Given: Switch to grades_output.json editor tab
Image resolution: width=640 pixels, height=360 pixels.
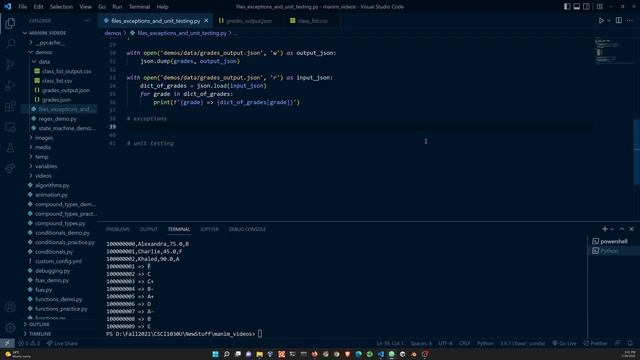Looking at the screenshot, I should tap(249, 20).
